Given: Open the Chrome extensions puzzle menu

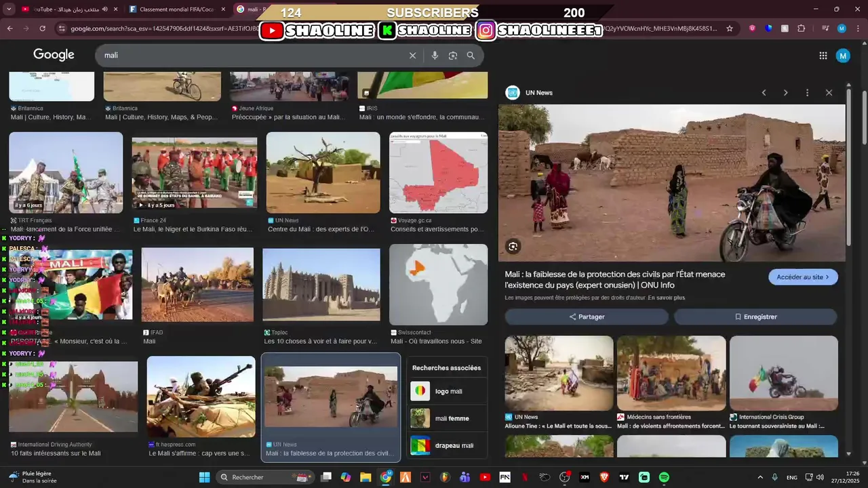Looking at the screenshot, I should pyautogui.click(x=801, y=28).
